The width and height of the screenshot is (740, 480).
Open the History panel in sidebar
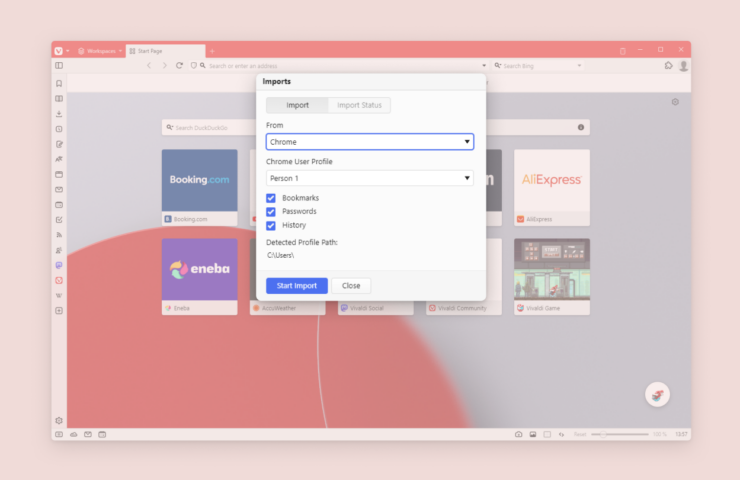click(x=59, y=129)
